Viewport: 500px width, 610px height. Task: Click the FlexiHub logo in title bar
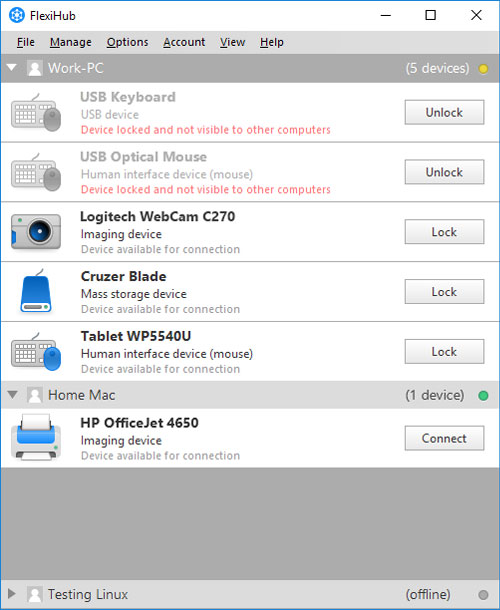tap(17, 16)
